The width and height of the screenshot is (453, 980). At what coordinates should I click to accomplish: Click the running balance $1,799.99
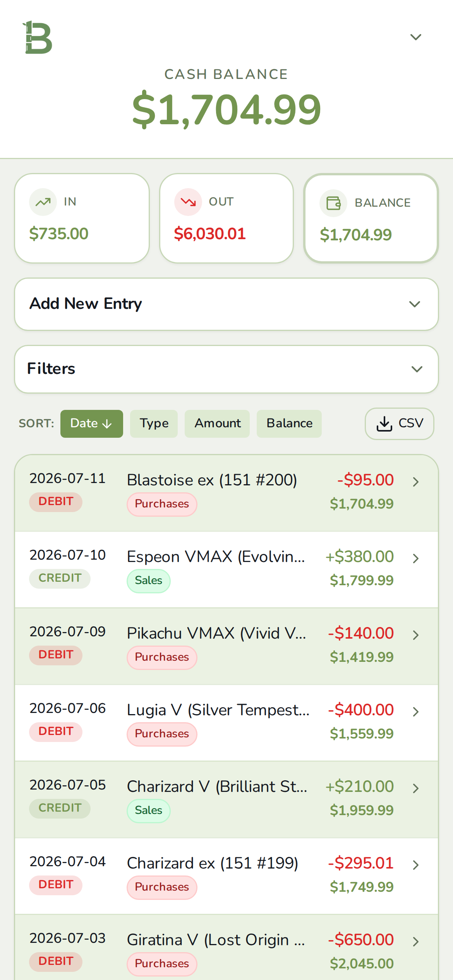point(362,581)
